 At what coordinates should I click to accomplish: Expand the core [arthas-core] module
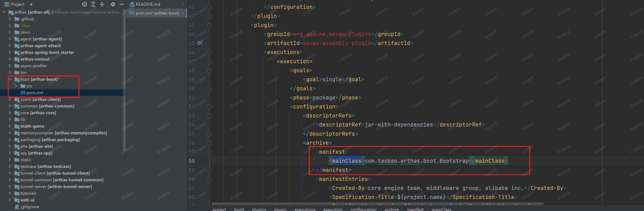point(10,113)
